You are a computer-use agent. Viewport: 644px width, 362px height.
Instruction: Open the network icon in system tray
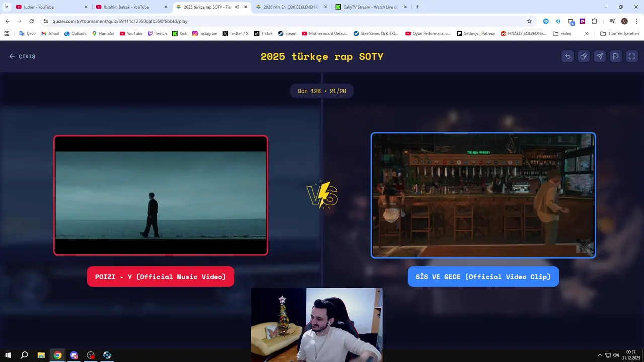[608, 355]
